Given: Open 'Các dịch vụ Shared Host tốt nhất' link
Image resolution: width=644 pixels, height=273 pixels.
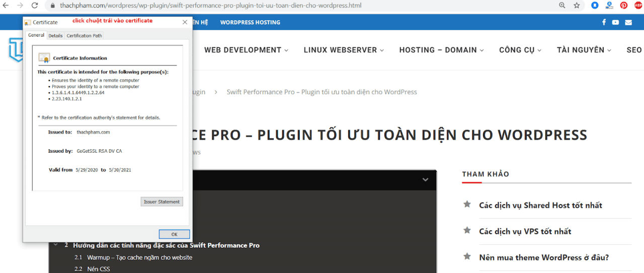Looking at the screenshot, I should 540,205.
